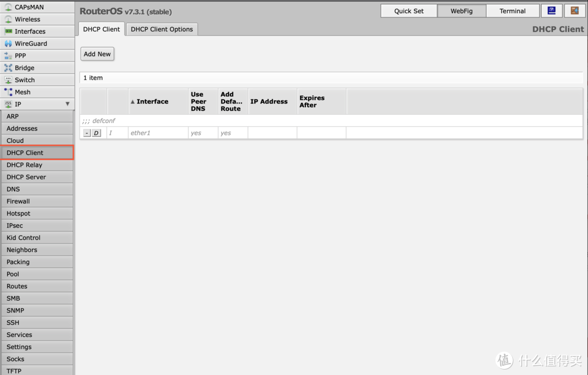Viewport: 588px width, 375px height.
Task: Open the Settings submenu item
Action: point(37,347)
